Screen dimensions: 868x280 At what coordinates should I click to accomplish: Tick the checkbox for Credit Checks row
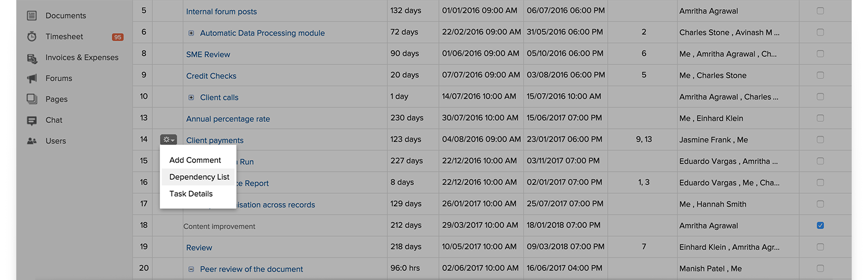[820, 75]
